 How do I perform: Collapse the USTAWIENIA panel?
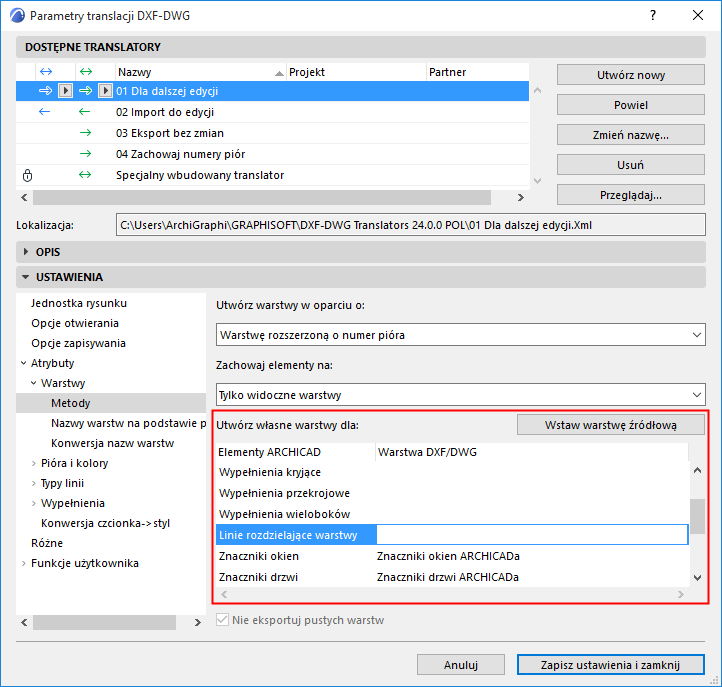click(x=26, y=277)
